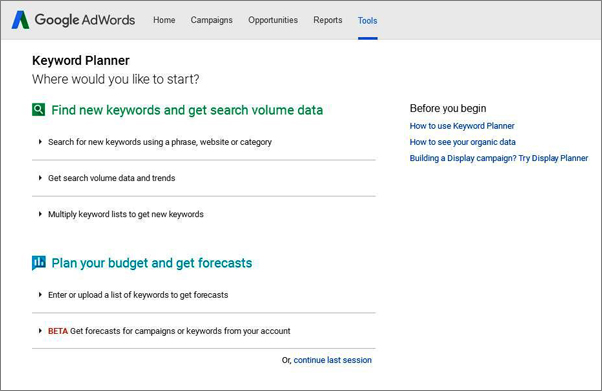602x391 pixels.
Task: Expand arrow beside Search for new keywords
Action: pos(40,142)
